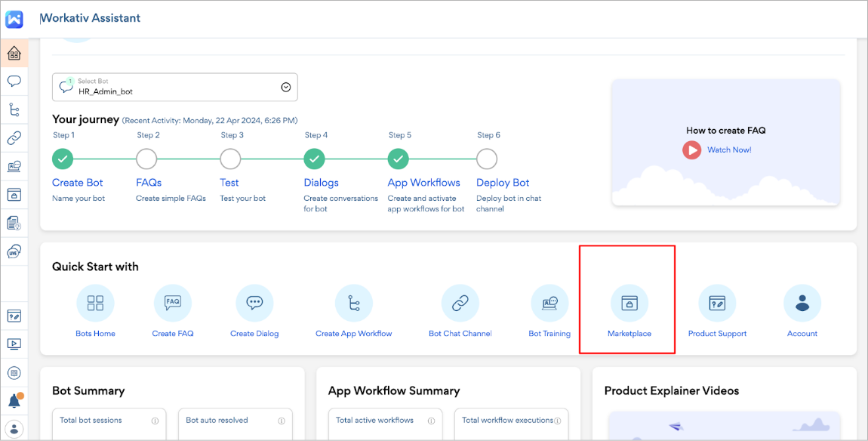Click the Workativ logo icon
868x441 pixels.
click(x=14, y=20)
